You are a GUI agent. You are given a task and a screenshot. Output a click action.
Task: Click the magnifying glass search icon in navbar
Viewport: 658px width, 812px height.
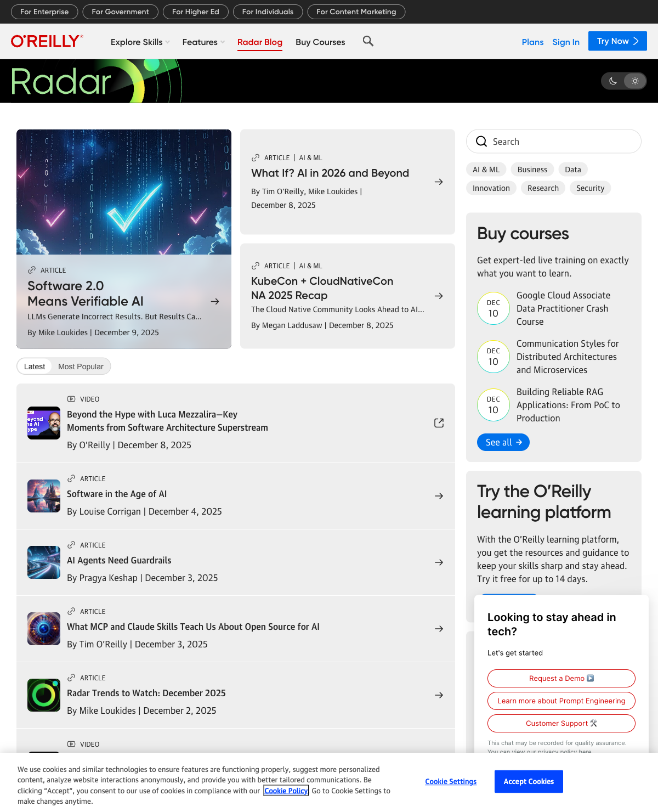(x=368, y=41)
